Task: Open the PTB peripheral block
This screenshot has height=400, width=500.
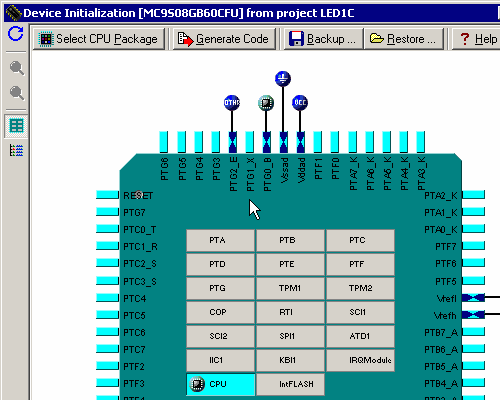Action: coord(290,240)
